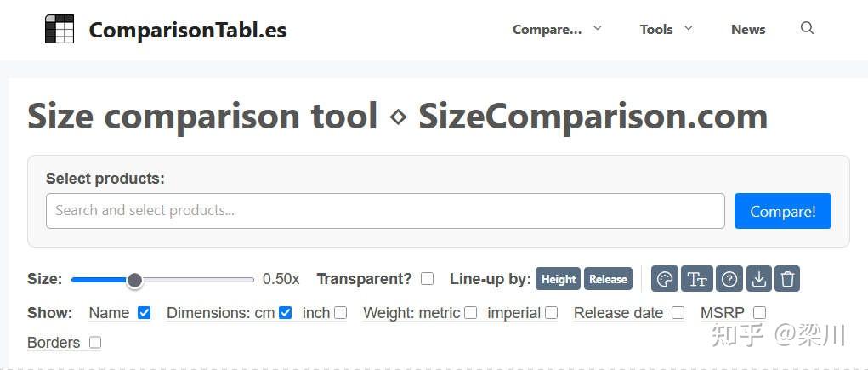Screen dimensions: 868x370
Task: Click the ComparisonTabl.es table logo icon
Action: [60, 30]
